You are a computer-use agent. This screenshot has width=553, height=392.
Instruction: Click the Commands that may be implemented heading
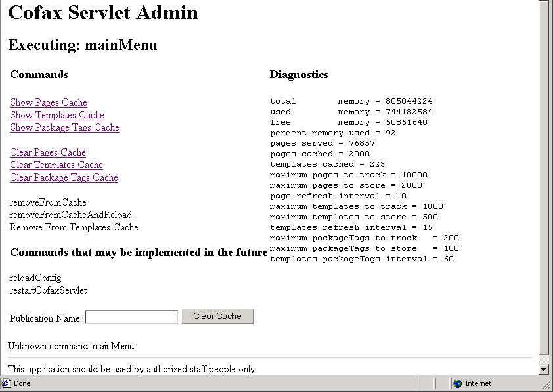[139, 252]
